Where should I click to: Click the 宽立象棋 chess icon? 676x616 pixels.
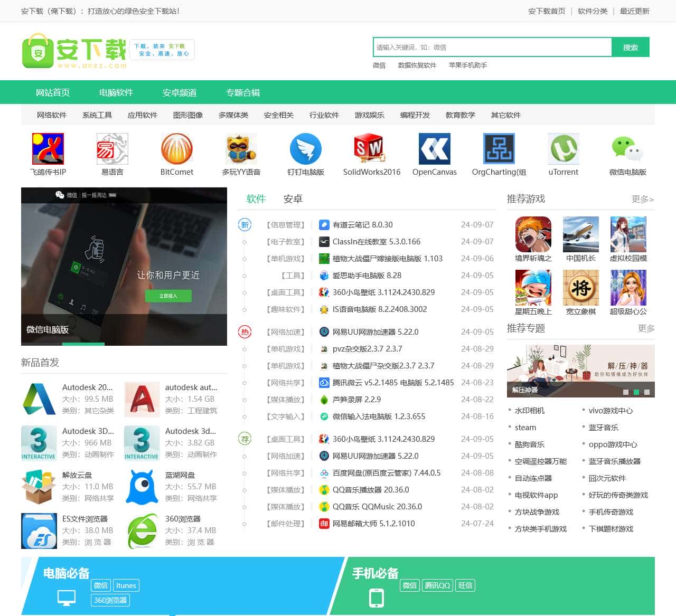(x=581, y=288)
